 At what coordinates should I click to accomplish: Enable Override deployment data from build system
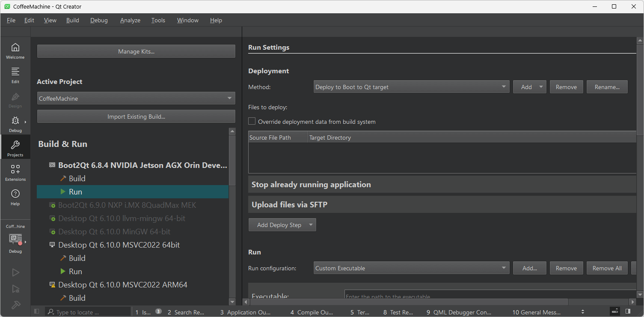coord(252,122)
